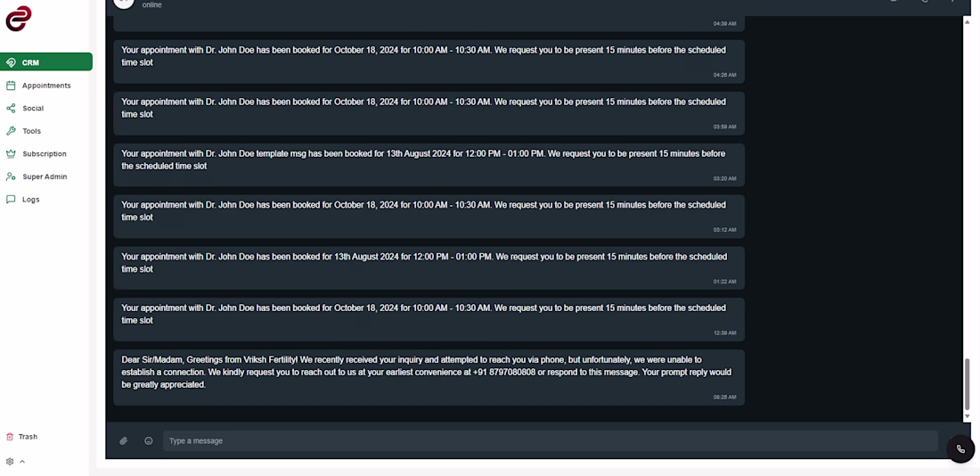This screenshot has width=980, height=476.
Task: Open the CRM section in sidebar
Action: (45, 62)
